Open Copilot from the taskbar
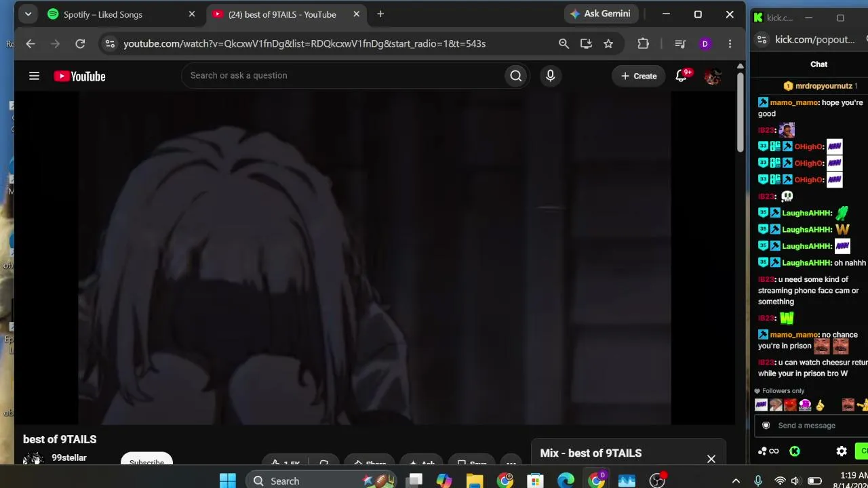This screenshot has width=868, height=488. (444, 481)
